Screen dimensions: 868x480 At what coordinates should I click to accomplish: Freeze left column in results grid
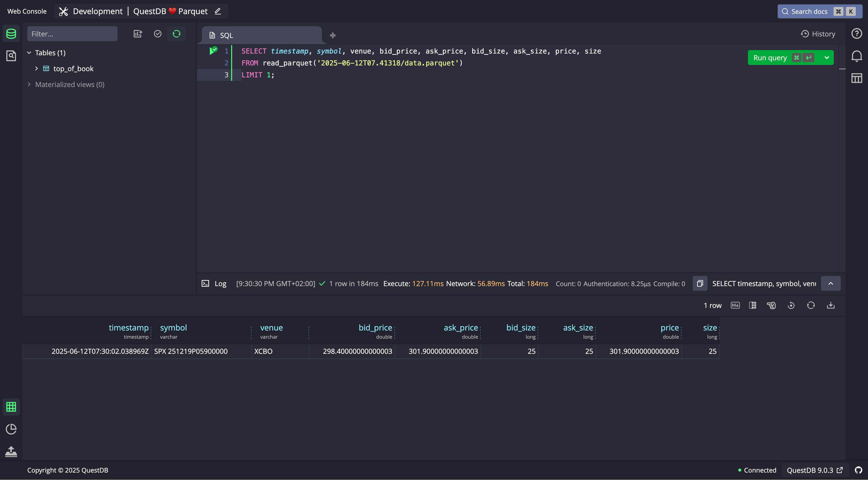[753, 305]
